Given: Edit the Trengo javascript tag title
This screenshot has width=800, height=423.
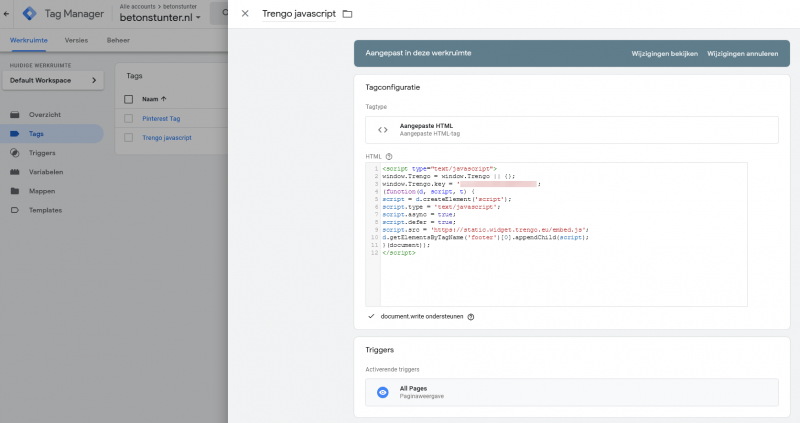Looking at the screenshot, I should click(299, 14).
